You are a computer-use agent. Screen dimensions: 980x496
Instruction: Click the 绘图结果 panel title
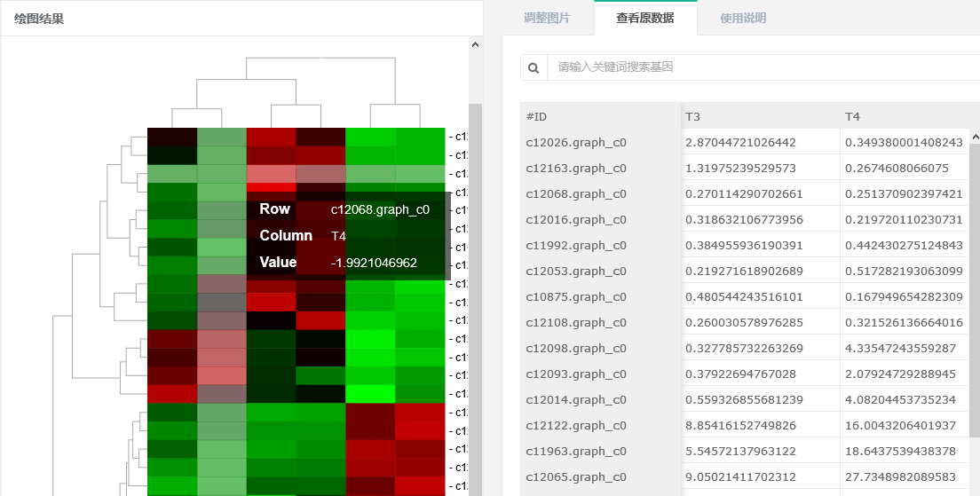coord(39,19)
